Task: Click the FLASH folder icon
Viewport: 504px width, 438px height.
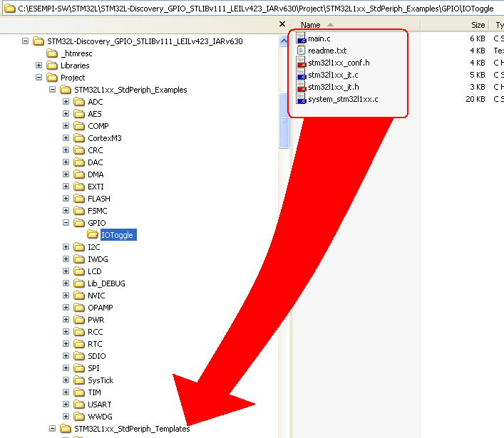Action: tap(78, 199)
